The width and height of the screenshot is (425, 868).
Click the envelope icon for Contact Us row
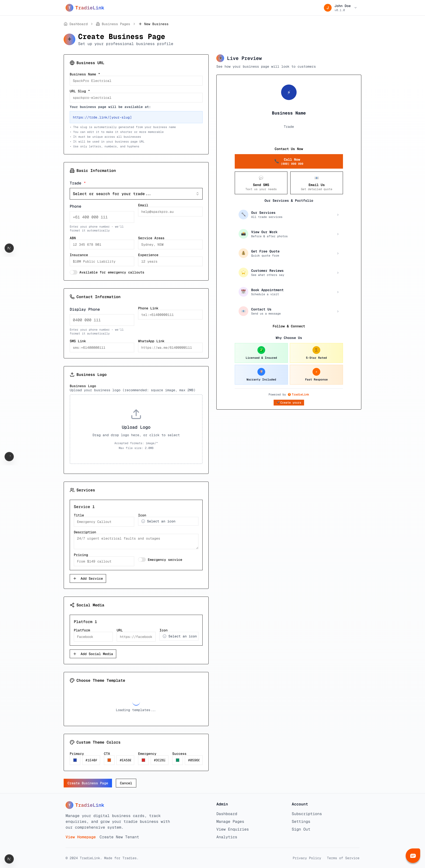point(243,311)
